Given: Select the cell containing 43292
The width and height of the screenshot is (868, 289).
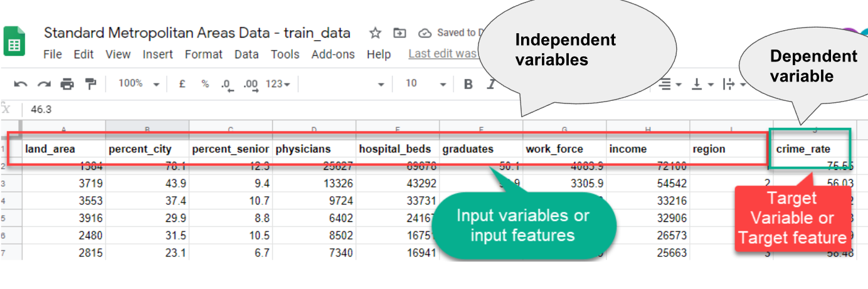Looking at the screenshot, I should (398, 184).
